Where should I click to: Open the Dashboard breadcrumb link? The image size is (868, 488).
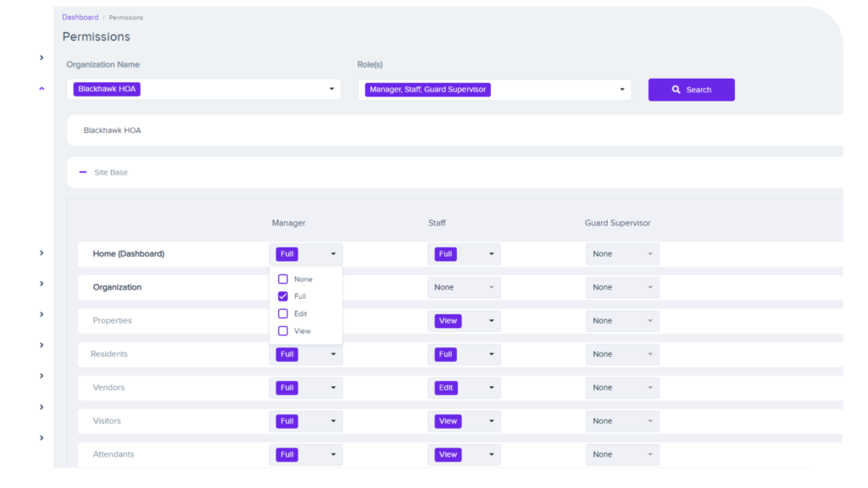pyautogui.click(x=80, y=17)
